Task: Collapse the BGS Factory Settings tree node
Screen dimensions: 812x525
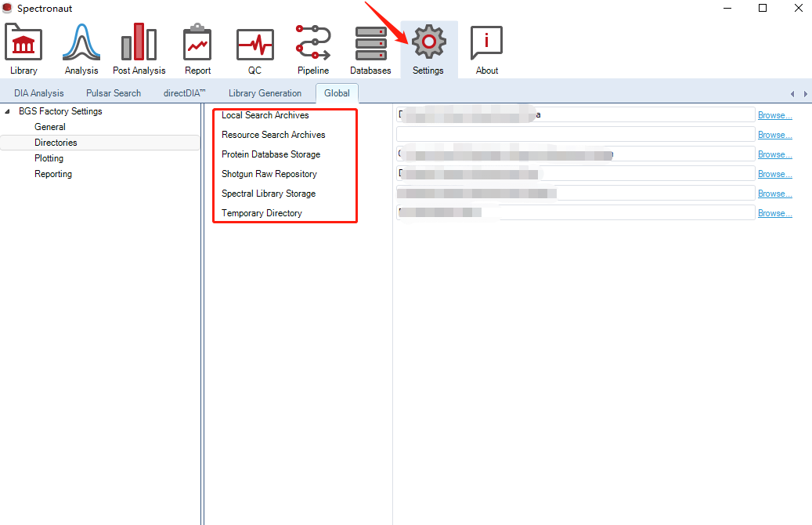Action: pos(8,111)
